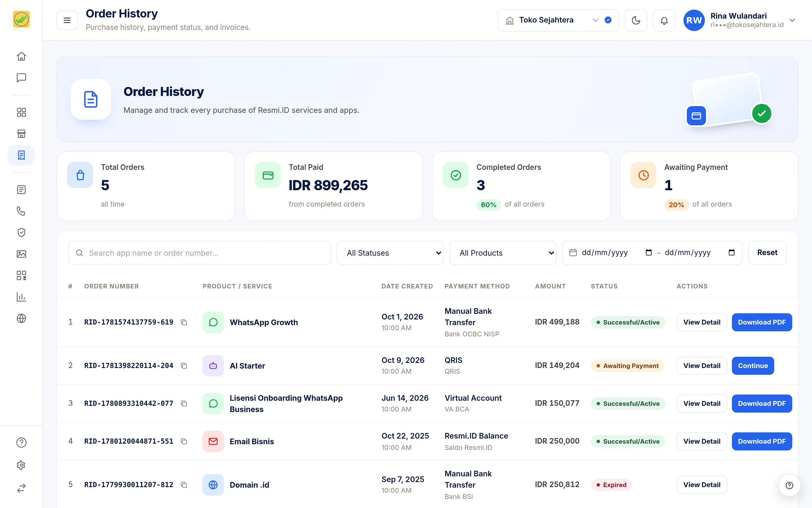812x508 pixels.
Task: Click the Reset filters button
Action: pos(767,253)
